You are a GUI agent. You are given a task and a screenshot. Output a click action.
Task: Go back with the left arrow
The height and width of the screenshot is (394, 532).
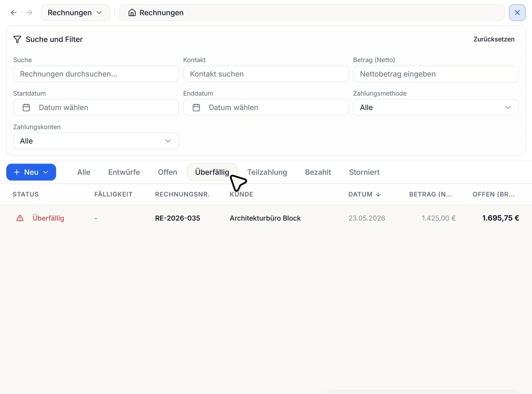click(x=14, y=13)
